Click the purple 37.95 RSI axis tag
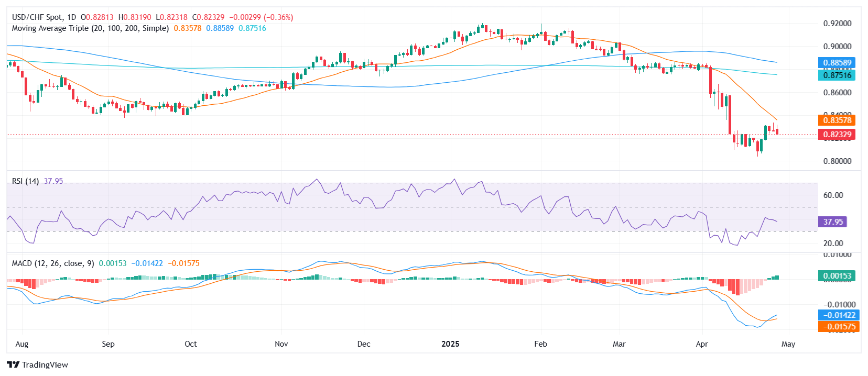 point(832,222)
